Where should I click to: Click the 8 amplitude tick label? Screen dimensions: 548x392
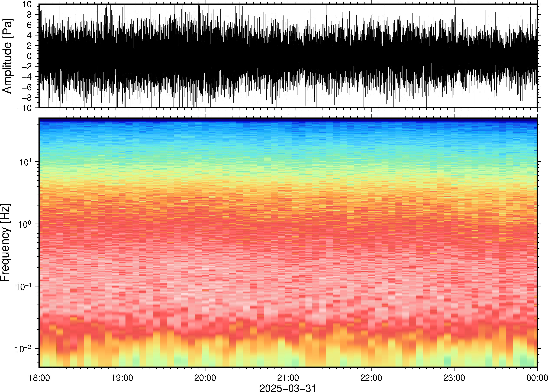[30, 15]
